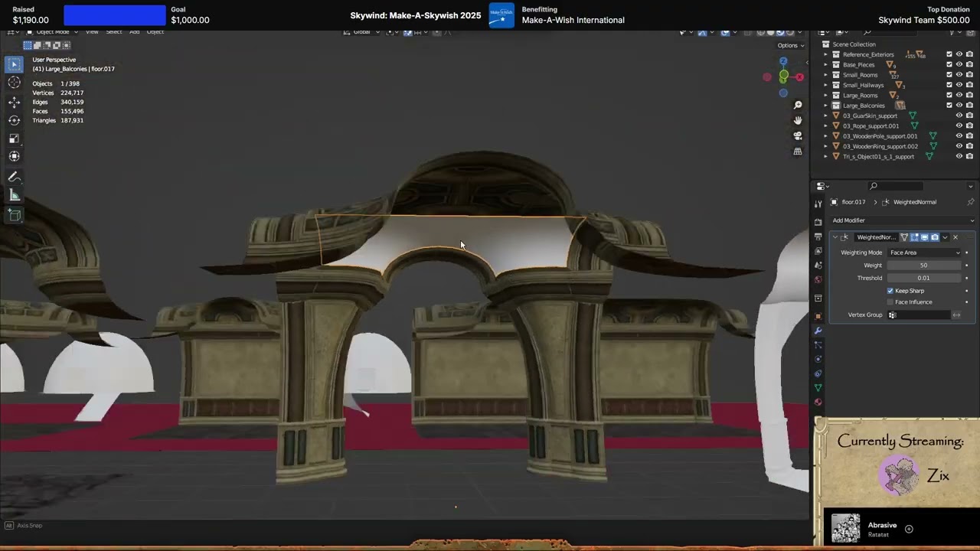
Task: Expand the Reference_Exteriors collection
Action: coord(826,54)
